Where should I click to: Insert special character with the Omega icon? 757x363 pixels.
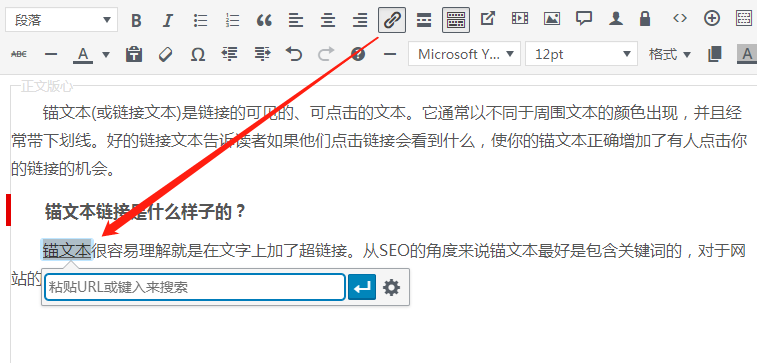click(197, 54)
